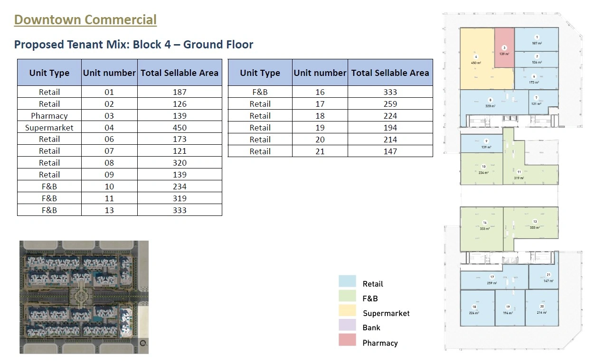
Task: Select unit number '07' table cell
Action: point(109,151)
